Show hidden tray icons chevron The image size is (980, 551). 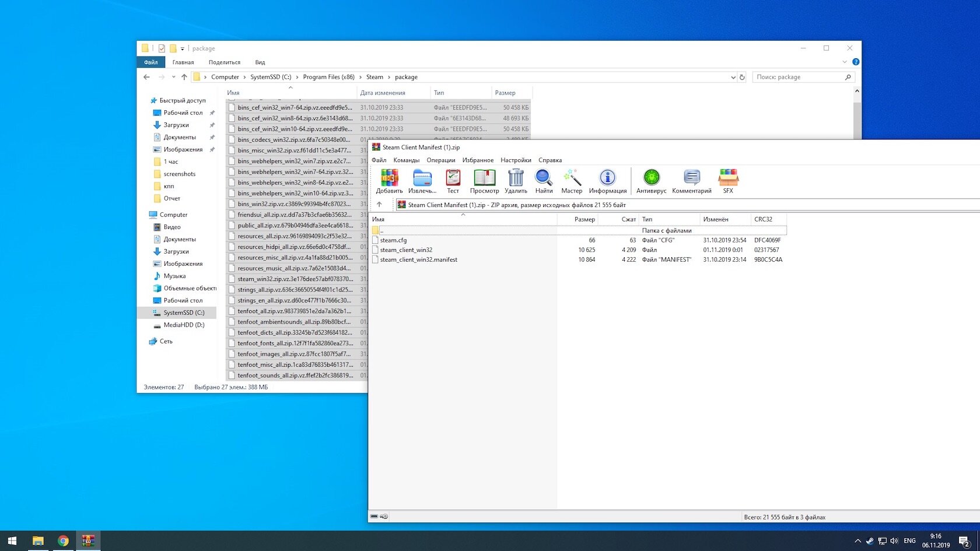pos(857,541)
